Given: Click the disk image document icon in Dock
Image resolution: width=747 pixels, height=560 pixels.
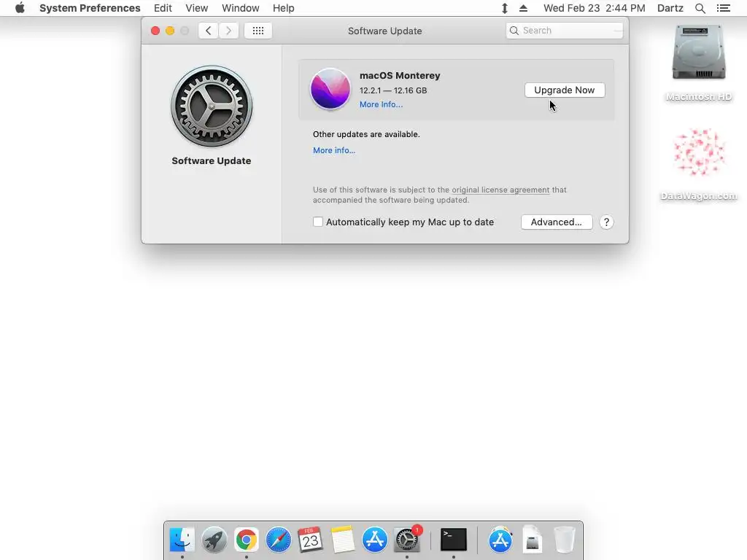Looking at the screenshot, I should (532, 540).
